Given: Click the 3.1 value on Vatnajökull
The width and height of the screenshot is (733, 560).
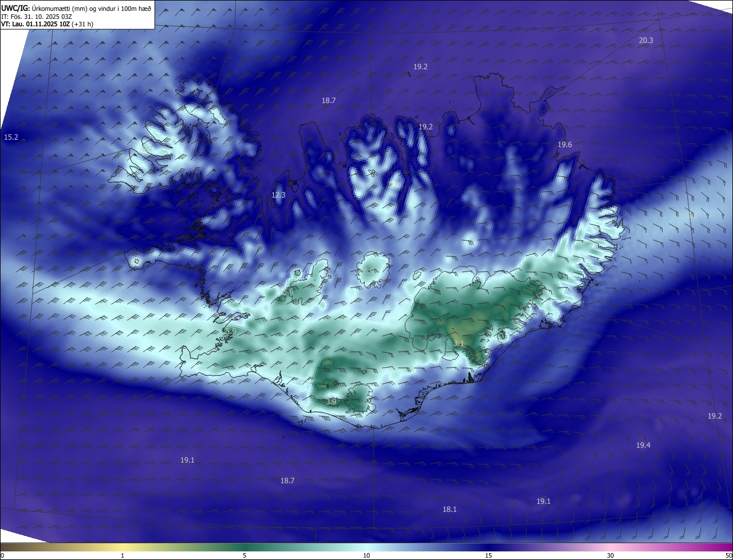Looking at the screenshot, I should 458,343.
